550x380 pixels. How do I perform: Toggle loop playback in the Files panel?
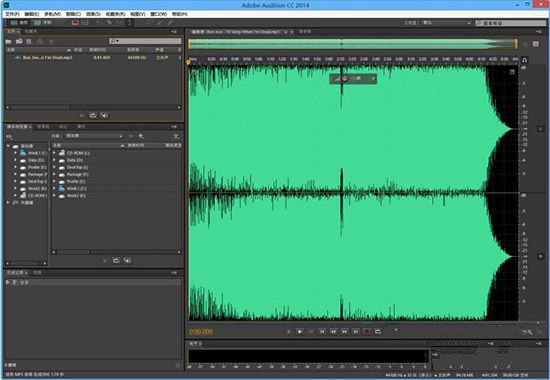[x=93, y=115]
